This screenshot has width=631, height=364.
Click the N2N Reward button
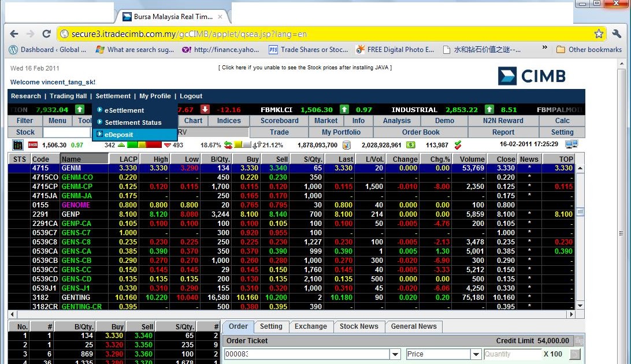[x=503, y=121]
